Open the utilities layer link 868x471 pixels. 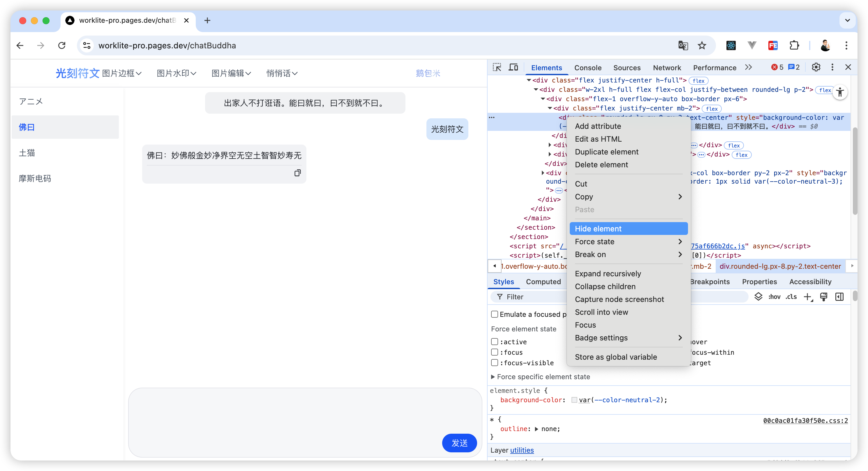point(522,450)
